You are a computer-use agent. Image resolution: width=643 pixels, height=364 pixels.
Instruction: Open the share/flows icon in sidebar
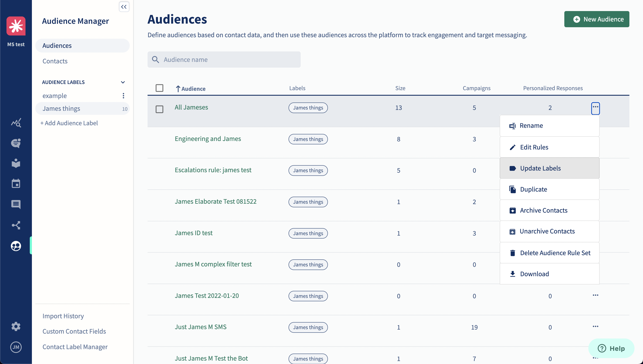(x=16, y=225)
